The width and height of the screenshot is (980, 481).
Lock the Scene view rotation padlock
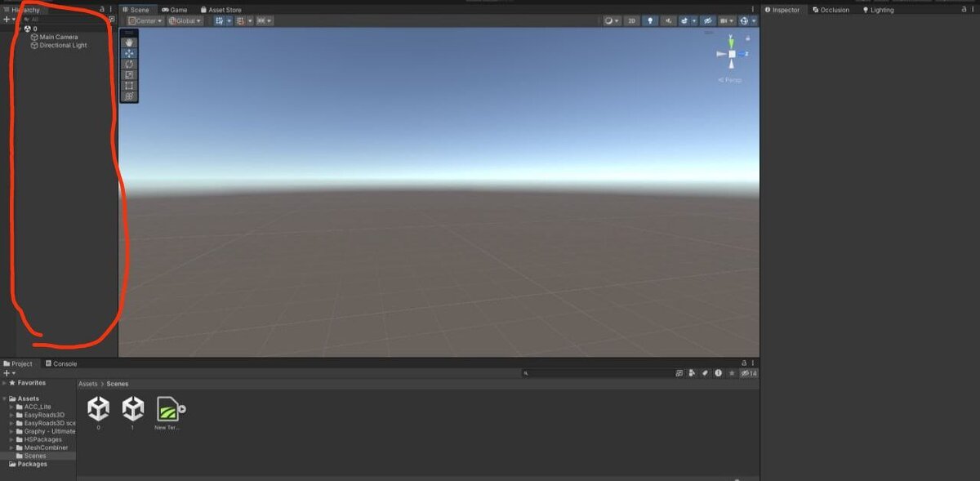tap(747, 38)
